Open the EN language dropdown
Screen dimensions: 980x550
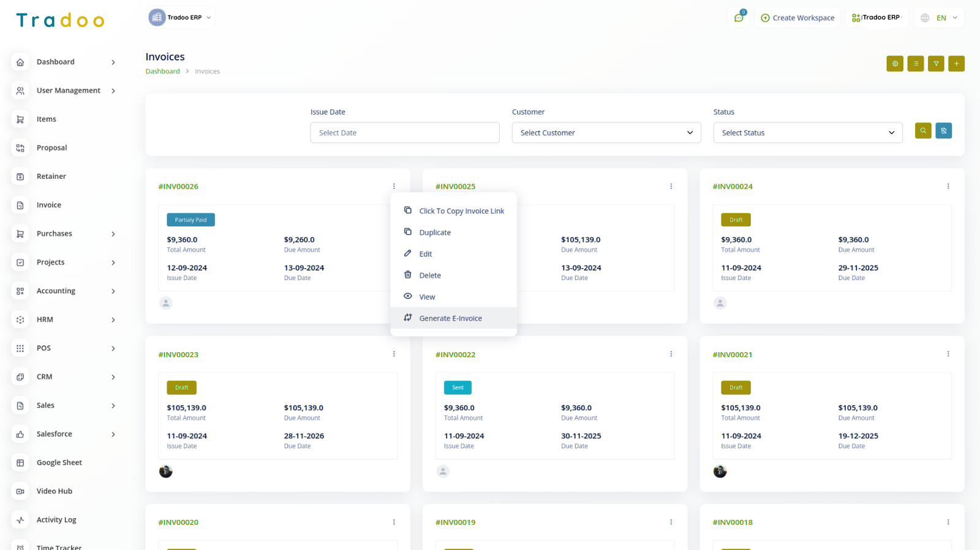939,18
